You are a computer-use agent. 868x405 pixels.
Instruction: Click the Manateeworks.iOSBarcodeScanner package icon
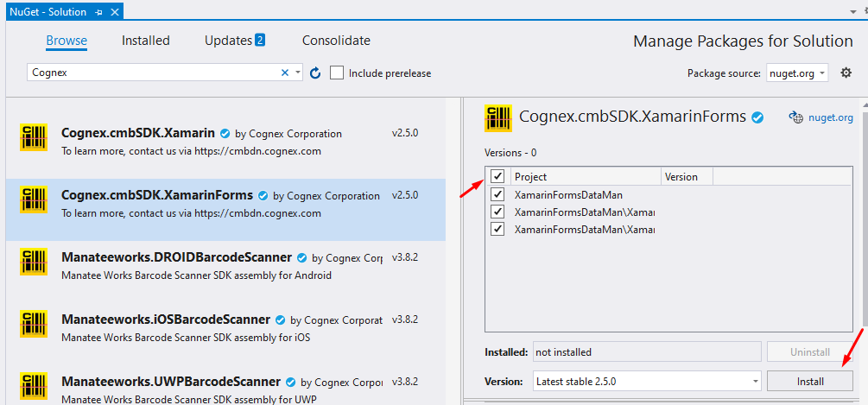pyautogui.click(x=34, y=326)
